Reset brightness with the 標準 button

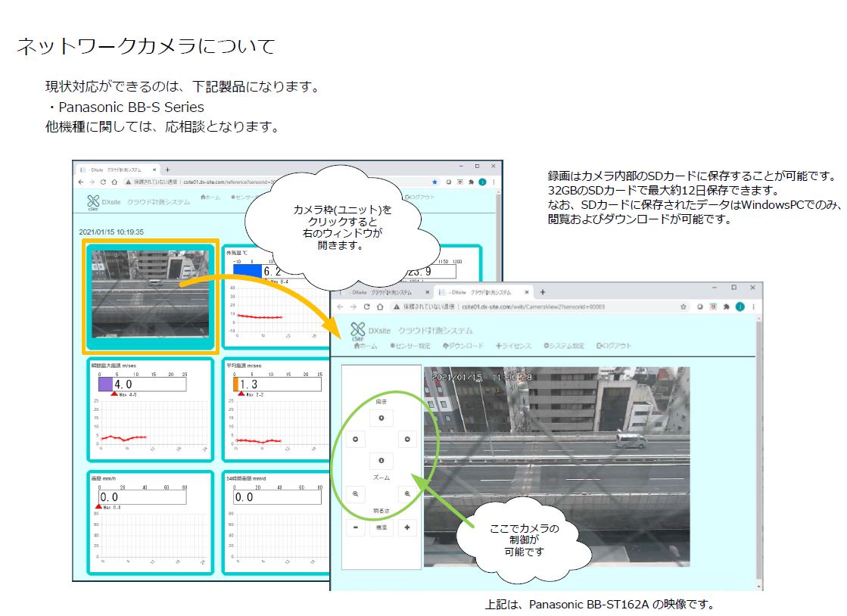[381, 527]
